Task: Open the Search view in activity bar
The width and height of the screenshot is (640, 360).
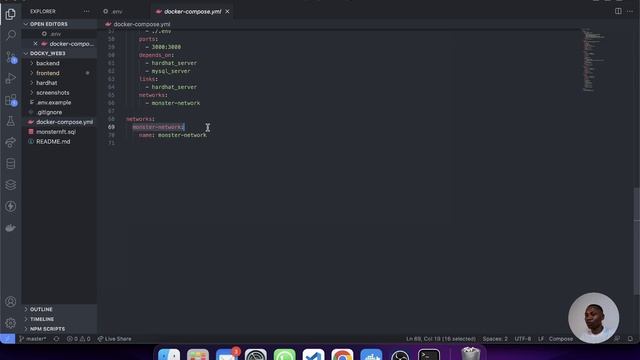Action: click(x=11, y=35)
